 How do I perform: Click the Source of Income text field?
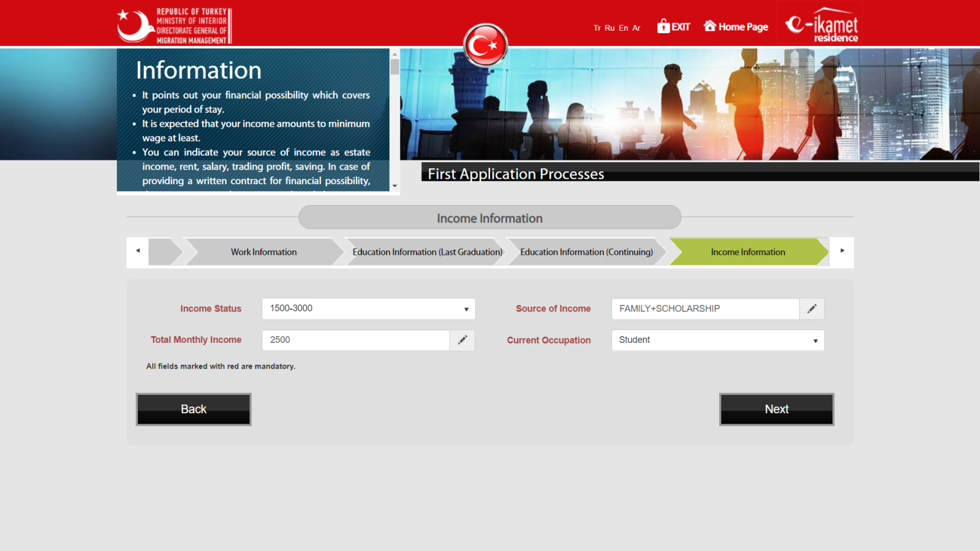tap(705, 309)
